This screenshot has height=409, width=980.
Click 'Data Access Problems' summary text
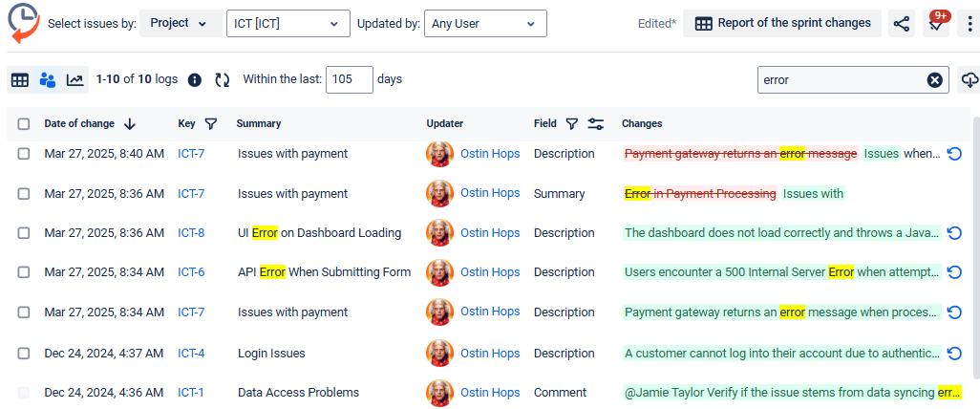pyautogui.click(x=299, y=393)
